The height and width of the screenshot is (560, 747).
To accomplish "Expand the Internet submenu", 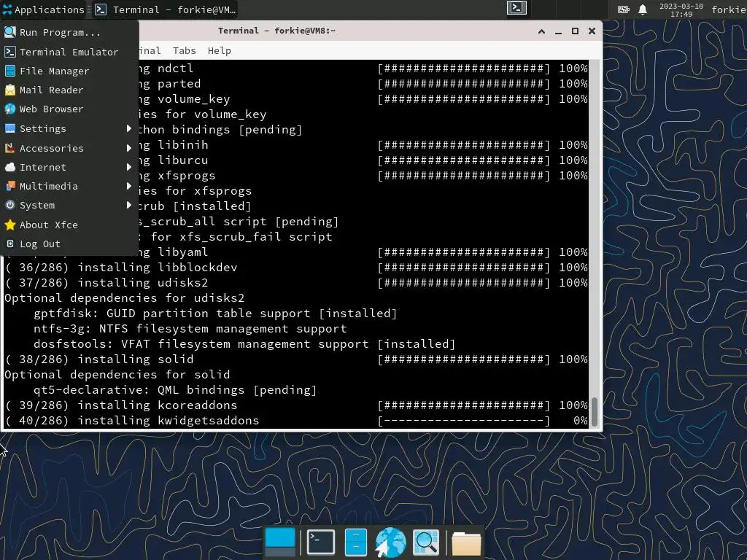I will [x=69, y=167].
